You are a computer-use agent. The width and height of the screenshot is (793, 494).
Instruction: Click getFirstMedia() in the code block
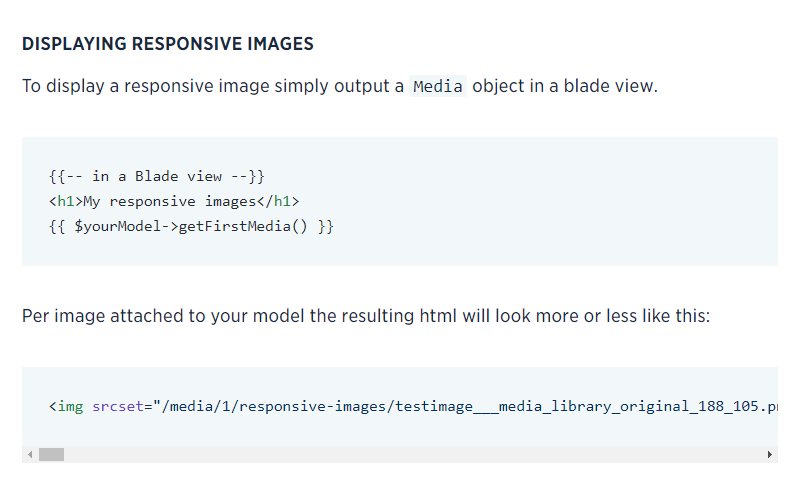tap(243, 226)
